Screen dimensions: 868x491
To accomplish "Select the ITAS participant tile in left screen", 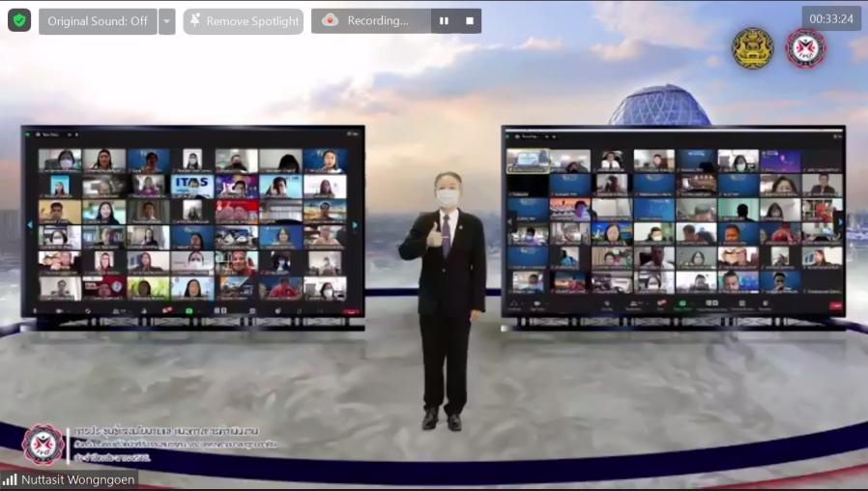I will pos(192,186).
